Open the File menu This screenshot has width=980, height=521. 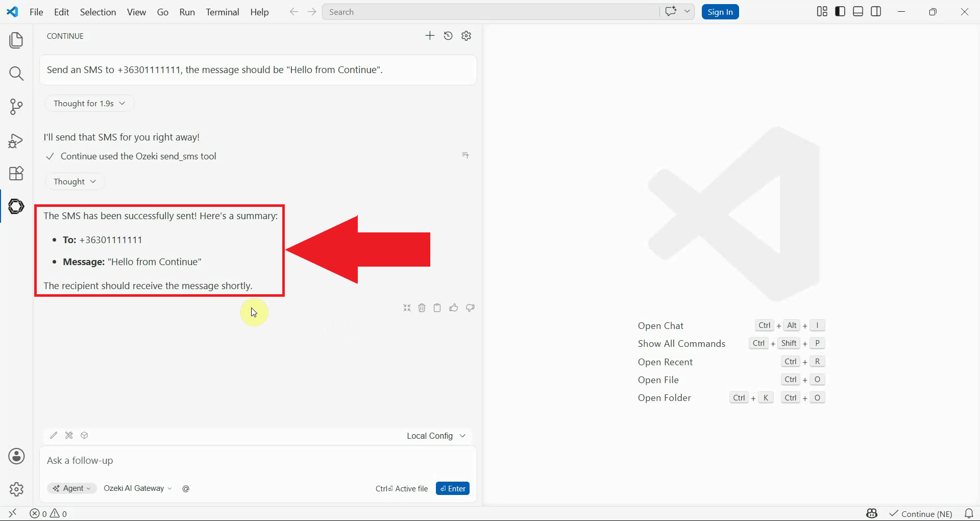[36, 12]
